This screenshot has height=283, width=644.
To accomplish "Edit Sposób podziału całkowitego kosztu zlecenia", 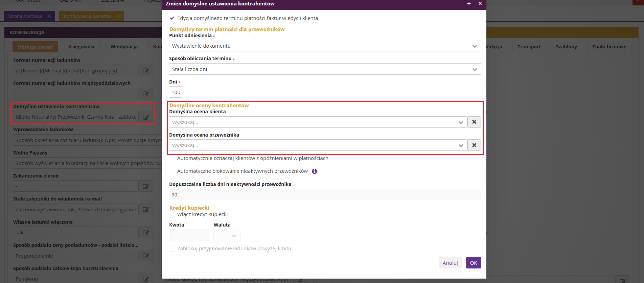I will coord(146,279).
